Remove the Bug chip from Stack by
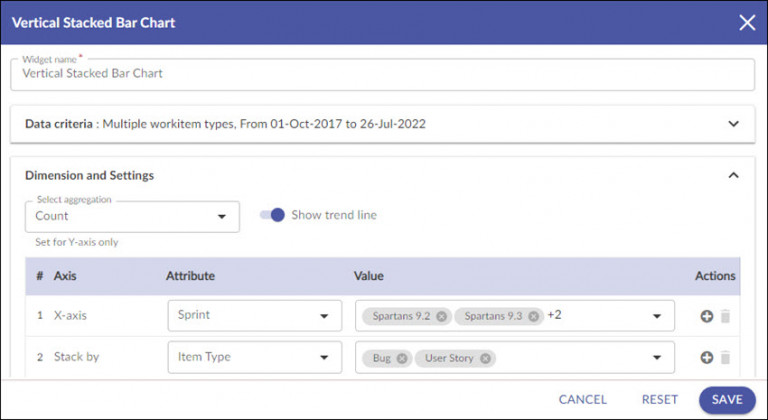 [x=402, y=358]
